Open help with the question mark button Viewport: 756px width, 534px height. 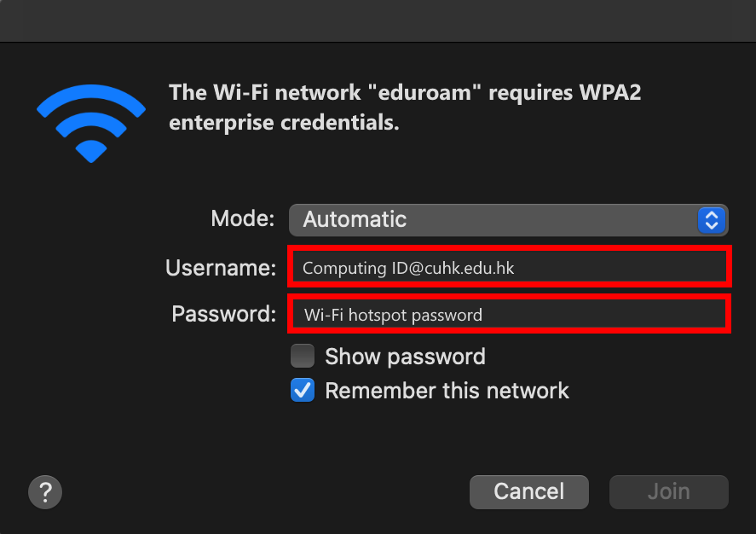tap(45, 491)
